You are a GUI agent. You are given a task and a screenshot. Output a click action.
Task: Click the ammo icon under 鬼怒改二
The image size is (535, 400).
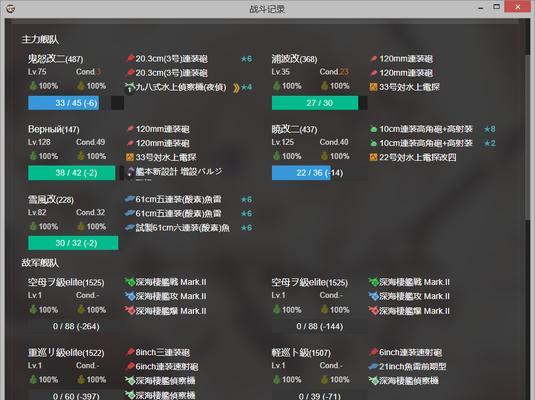pos(81,85)
